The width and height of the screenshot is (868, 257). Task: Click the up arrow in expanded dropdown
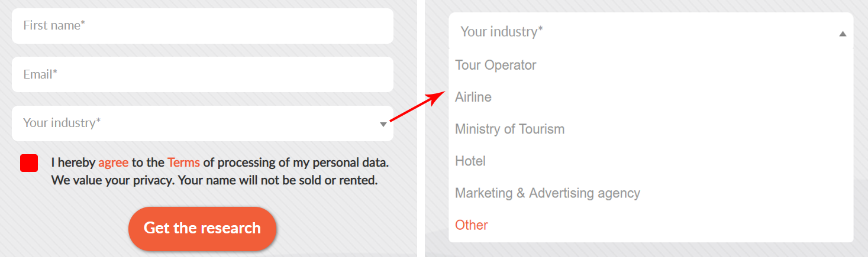(843, 34)
